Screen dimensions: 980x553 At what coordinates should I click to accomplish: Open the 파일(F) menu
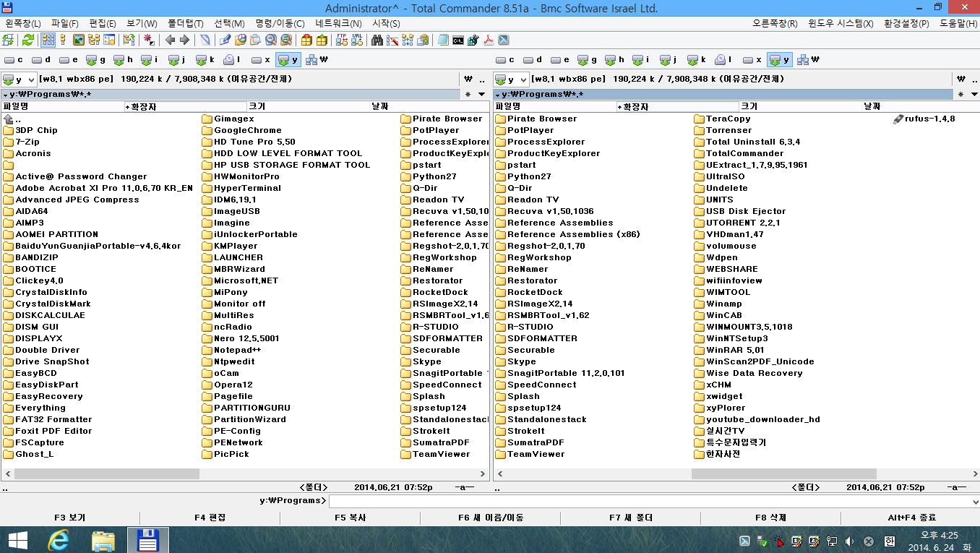tap(65, 24)
